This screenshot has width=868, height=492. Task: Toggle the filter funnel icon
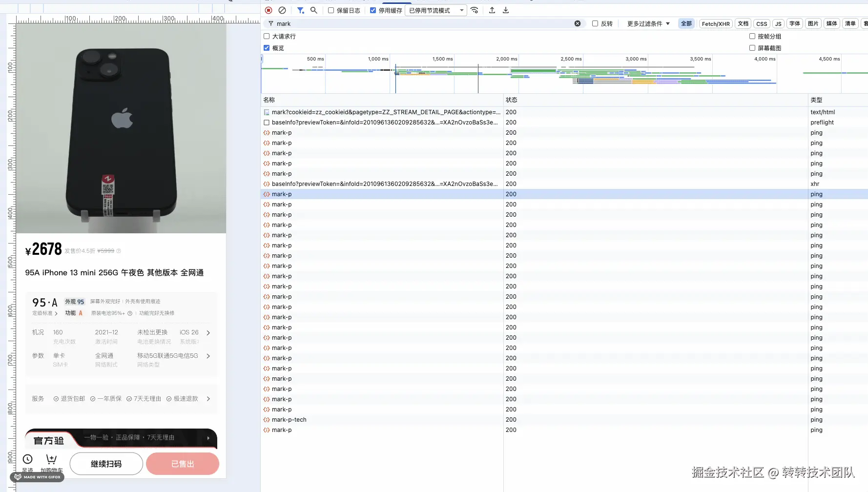click(x=301, y=10)
